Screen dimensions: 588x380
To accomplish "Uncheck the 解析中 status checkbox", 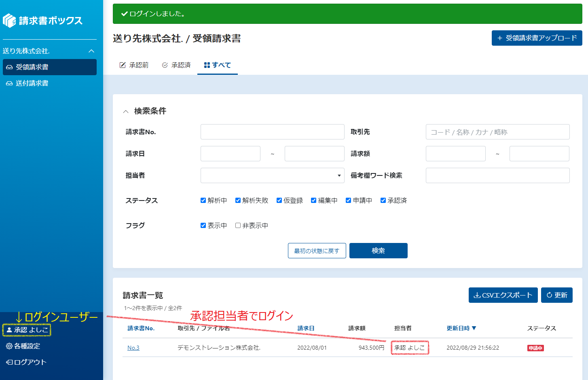I will tap(203, 201).
